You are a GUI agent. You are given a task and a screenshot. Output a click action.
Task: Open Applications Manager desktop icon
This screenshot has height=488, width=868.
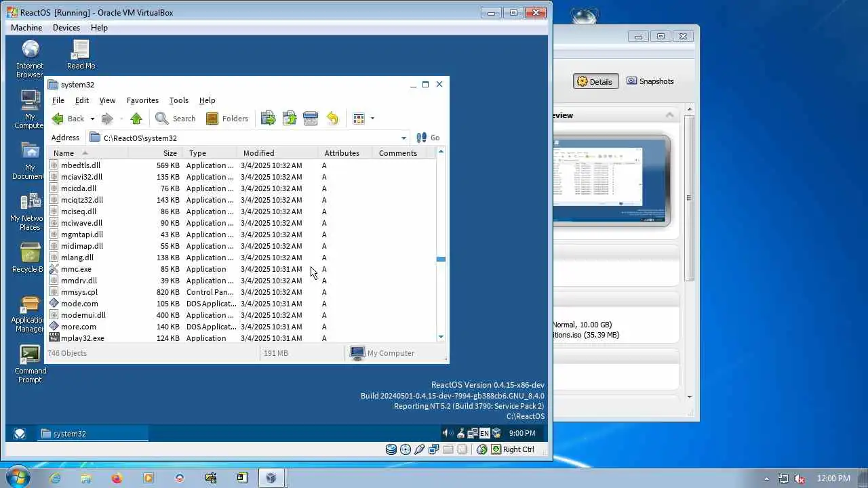tap(30, 314)
